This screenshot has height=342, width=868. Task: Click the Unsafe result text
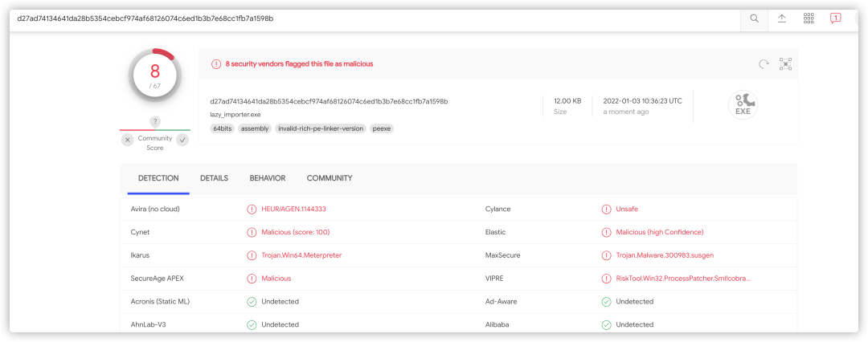pos(627,210)
